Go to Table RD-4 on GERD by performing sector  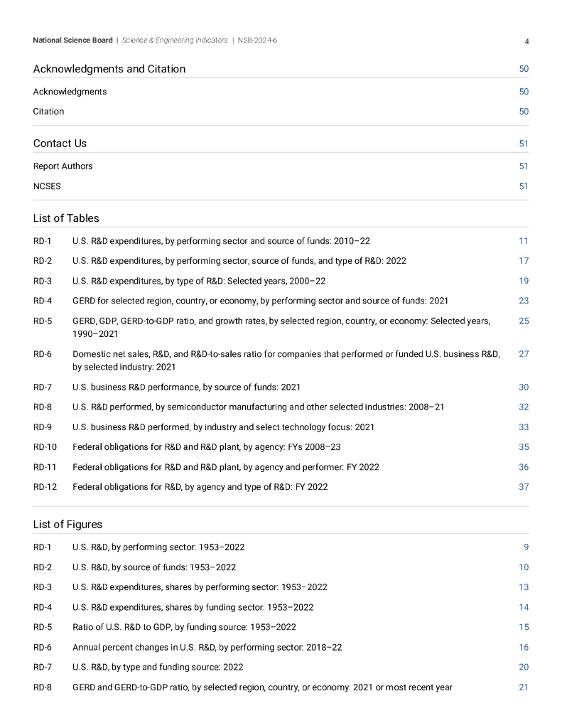click(260, 301)
